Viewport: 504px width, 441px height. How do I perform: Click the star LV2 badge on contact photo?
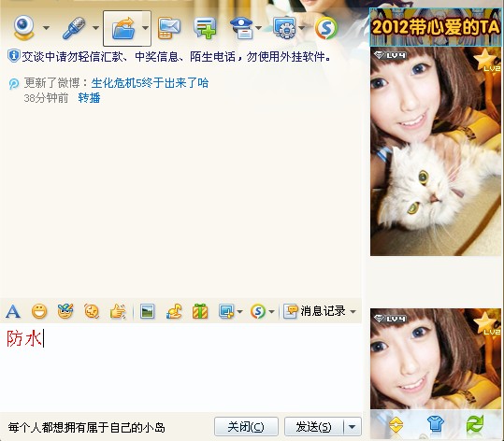point(486,61)
